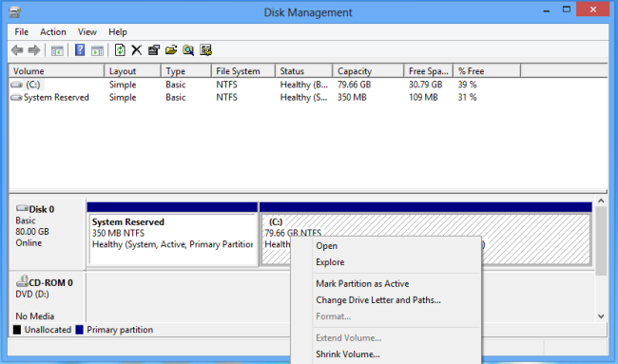Maximize the Disk Management window
Screen dimensions: 618x364
(x=567, y=10)
